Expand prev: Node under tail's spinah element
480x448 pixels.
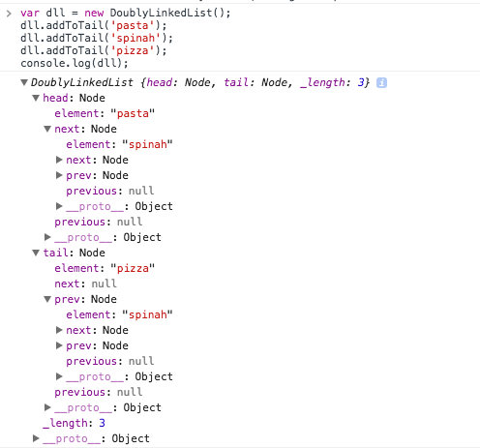pyautogui.click(x=59, y=345)
